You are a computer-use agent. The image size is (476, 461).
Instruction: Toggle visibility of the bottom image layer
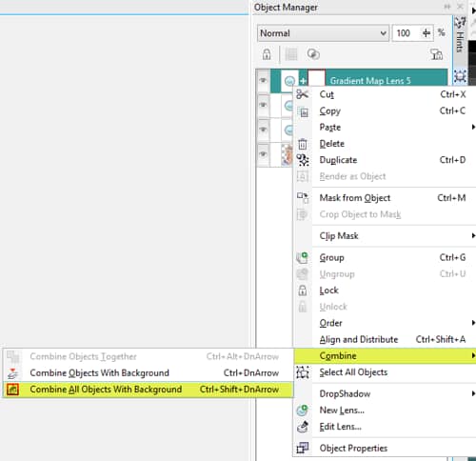point(263,154)
